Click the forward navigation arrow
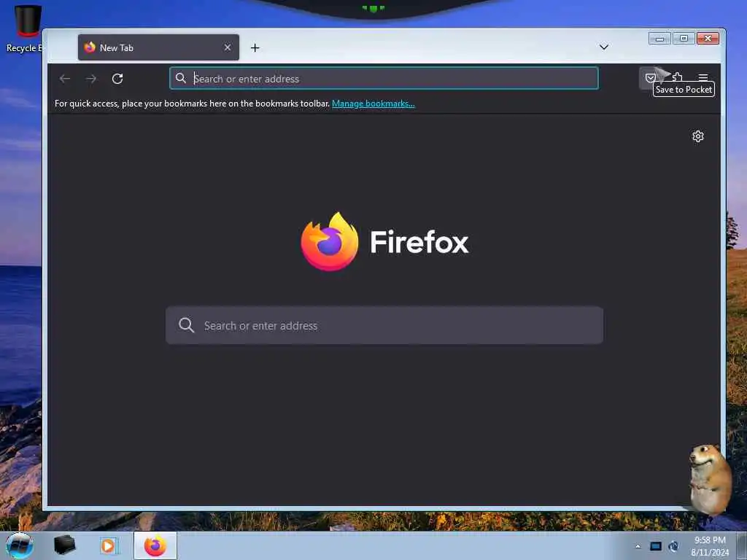 [91, 79]
